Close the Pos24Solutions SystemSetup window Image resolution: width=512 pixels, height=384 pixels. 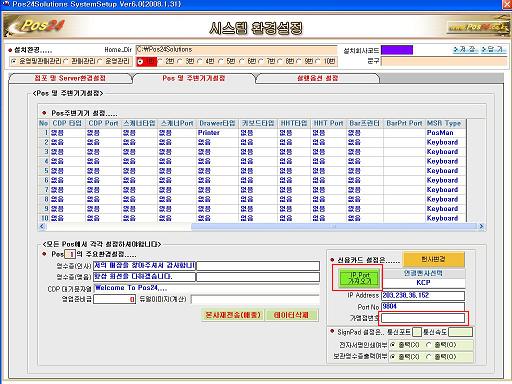pyautogui.click(x=507, y=4)
